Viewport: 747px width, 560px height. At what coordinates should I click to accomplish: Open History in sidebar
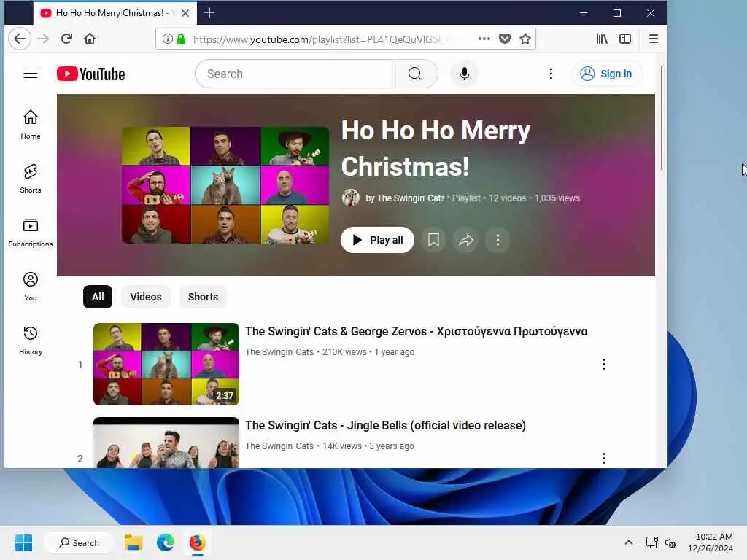pyautogui.click(x=31, y=340)
